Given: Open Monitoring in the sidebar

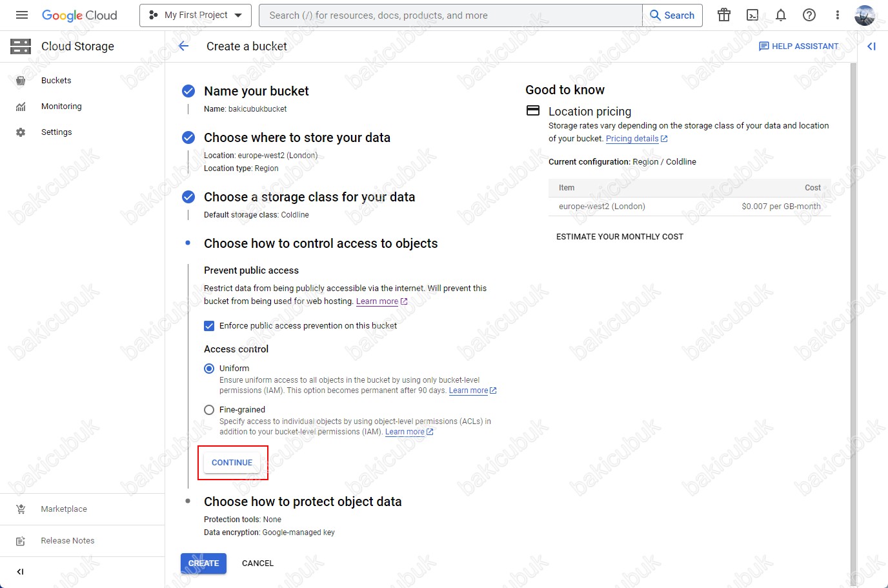Looking at the screenshot, I should coord(61,106).
